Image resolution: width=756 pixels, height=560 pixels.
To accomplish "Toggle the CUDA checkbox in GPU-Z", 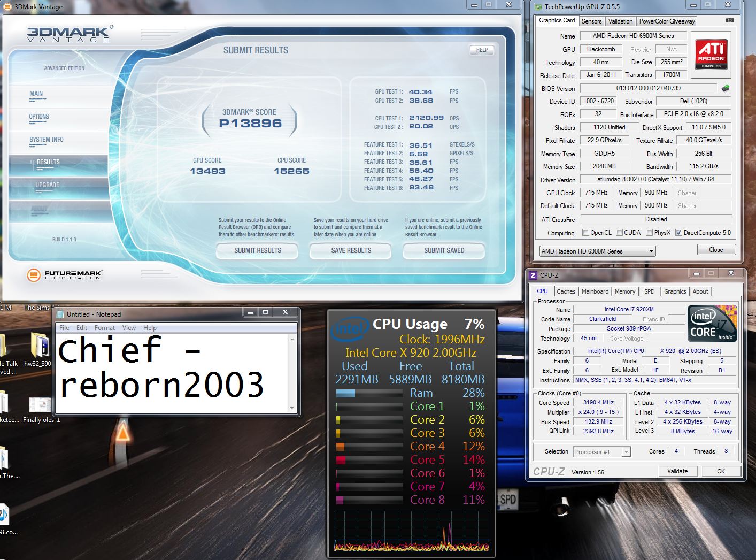I will (619, 233).
